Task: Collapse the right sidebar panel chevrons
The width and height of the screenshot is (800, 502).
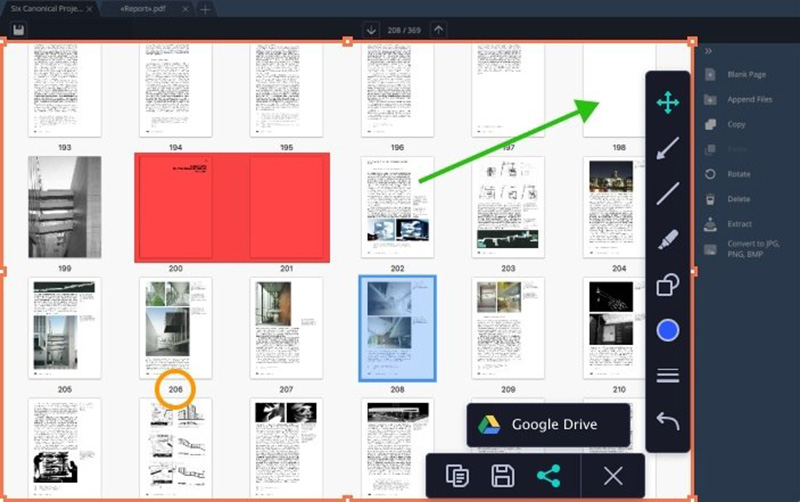Action: click(708, 50)
